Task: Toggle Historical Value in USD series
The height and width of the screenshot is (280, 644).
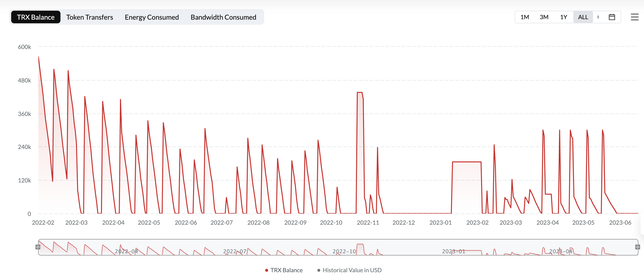Action: 352,270
